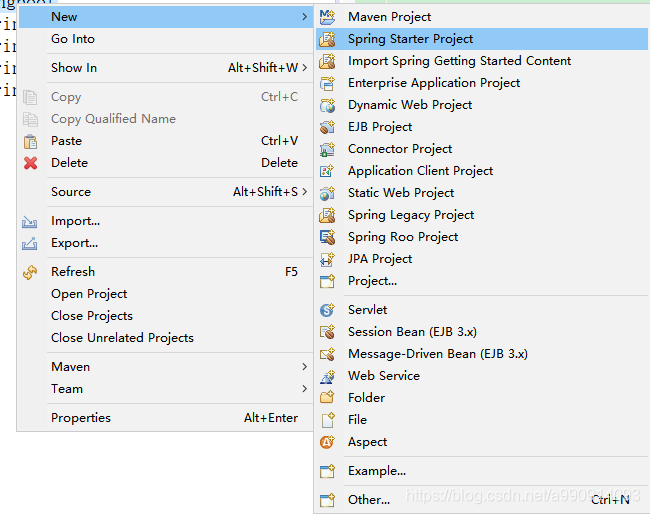650x514 pixels.
Task: Click the Export... icon
Action: (x=29, y=243)
